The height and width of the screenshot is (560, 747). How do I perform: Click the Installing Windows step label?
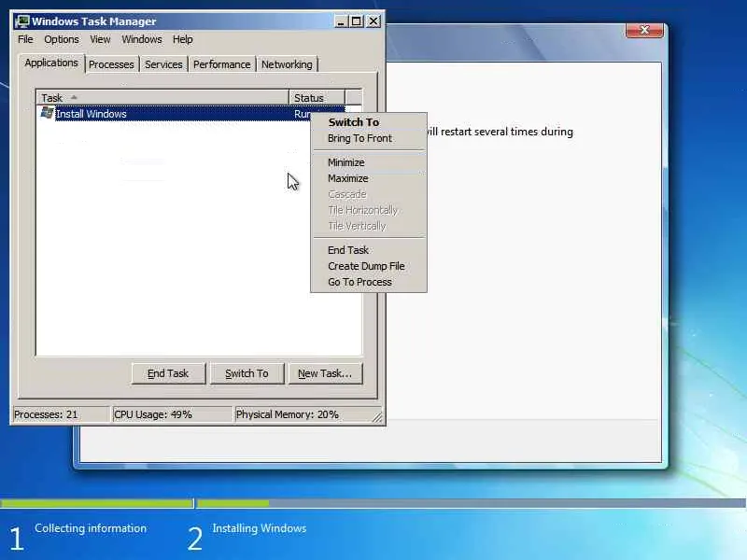pos(260,528)
